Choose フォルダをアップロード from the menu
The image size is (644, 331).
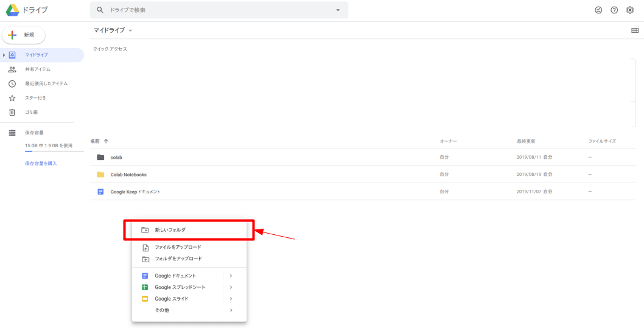coord(189,259)
